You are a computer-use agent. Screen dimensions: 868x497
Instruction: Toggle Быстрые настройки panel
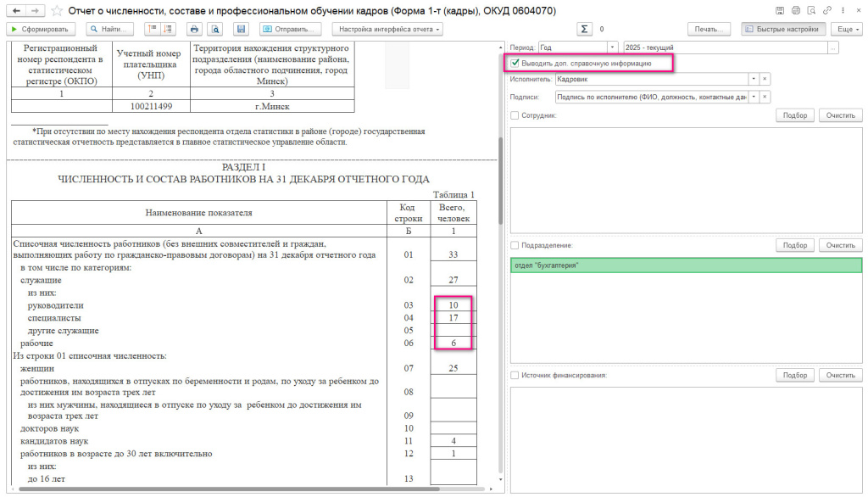coord(782,29)
